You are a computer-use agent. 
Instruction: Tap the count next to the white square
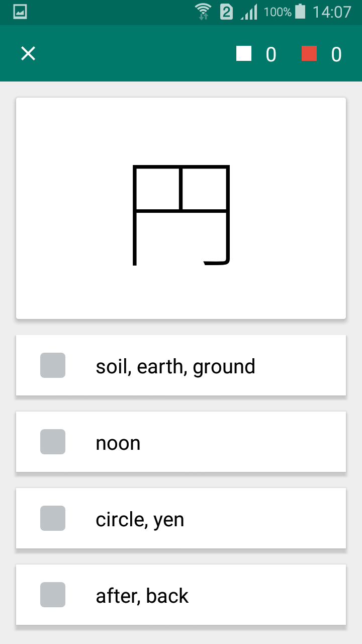coord(271,54)
